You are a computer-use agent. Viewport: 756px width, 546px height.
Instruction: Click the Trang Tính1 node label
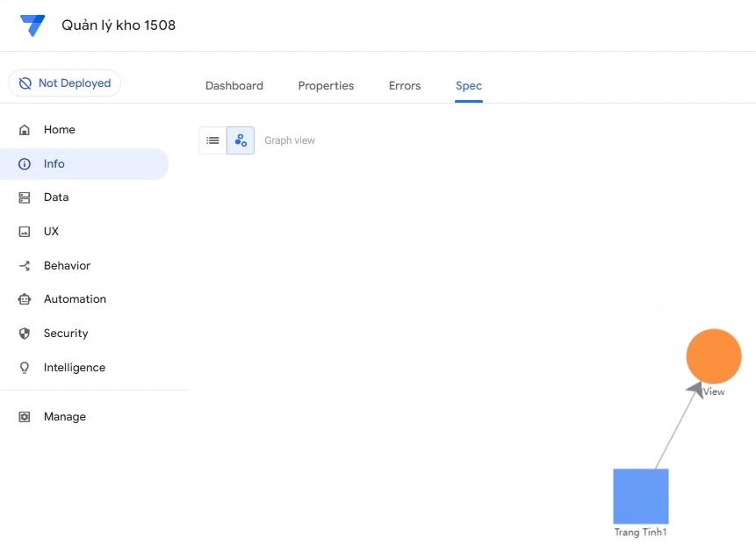click(640, 532)
